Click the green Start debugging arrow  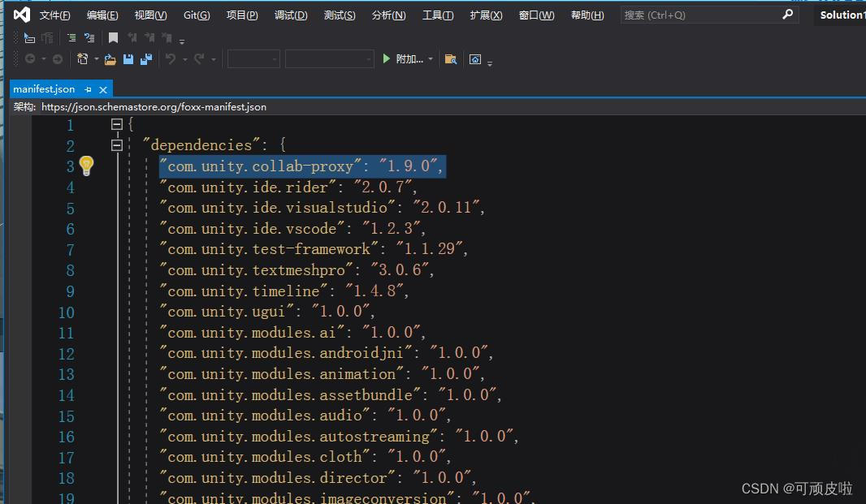(x=388, y=58)
